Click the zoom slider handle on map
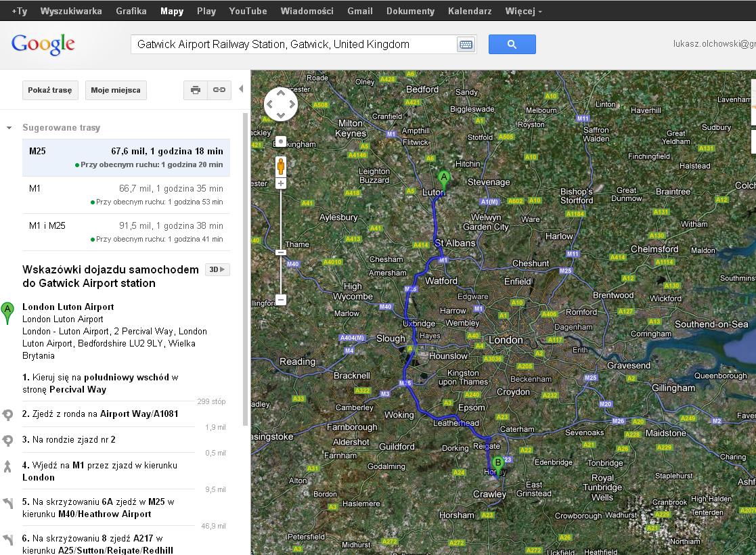This screenshot has width=756, height=555. click(x=281, y=252)
